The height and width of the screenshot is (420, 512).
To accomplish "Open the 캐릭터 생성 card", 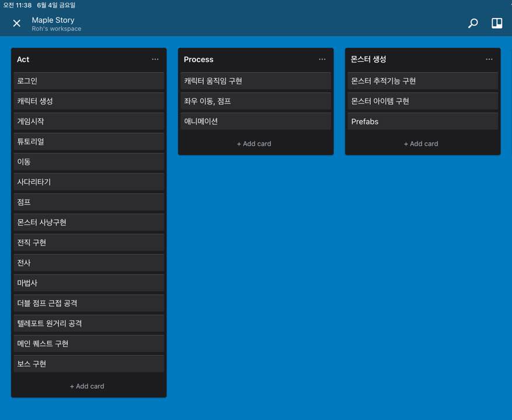I will click(x=89, y=101).
